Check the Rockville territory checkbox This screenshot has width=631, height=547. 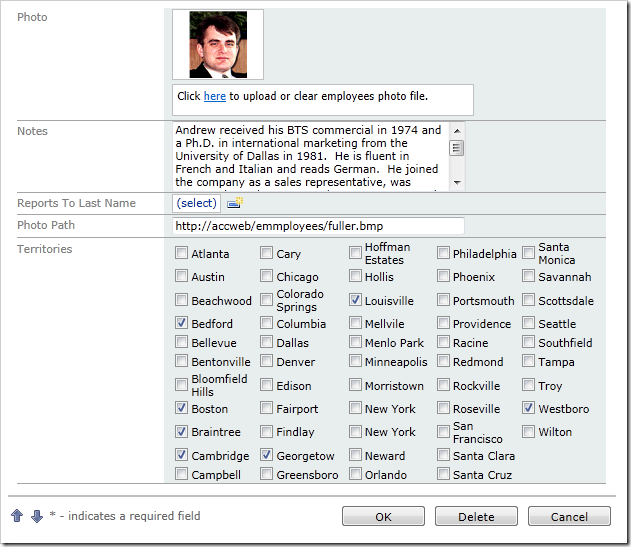[x=443, y=384]
